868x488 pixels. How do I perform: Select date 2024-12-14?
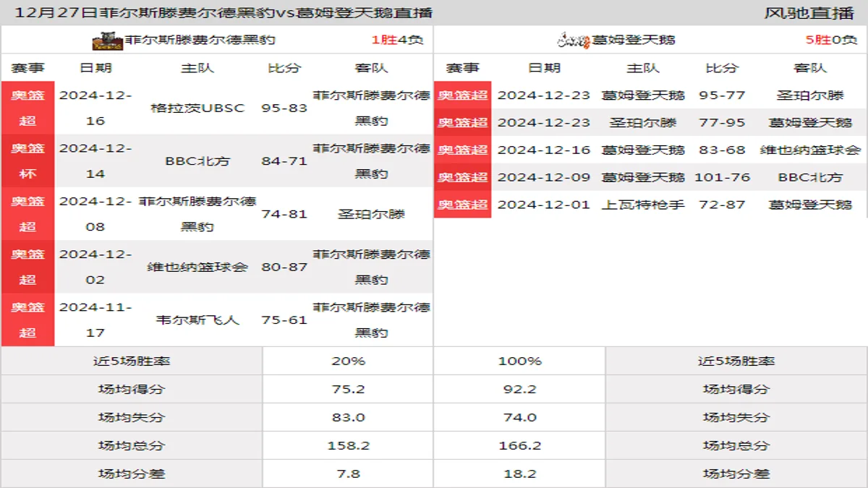(x=95, y=160)
